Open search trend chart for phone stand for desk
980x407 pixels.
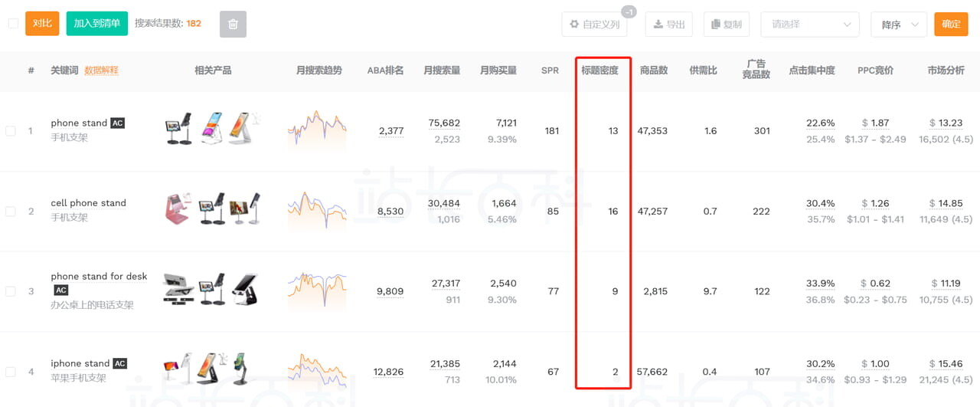(x=317, y=290)
